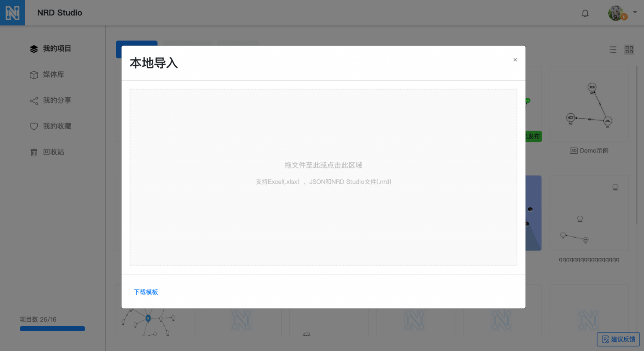The width and height of the screenshot is (644, 351).
Task: Click the file drop upload area
Action: [323, 177]
